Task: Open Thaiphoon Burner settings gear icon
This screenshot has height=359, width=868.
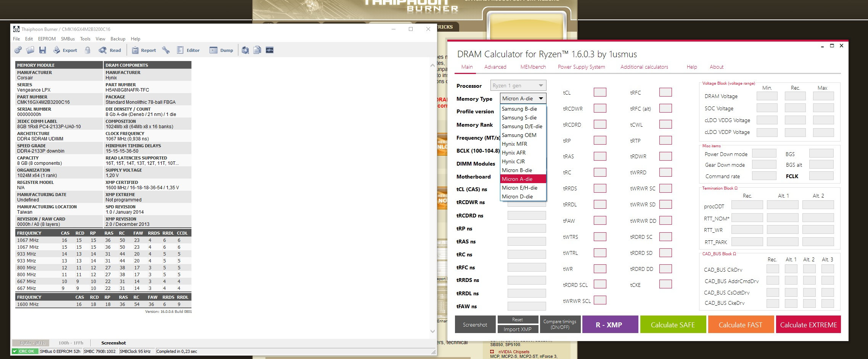Action: (x=18, y=50)
